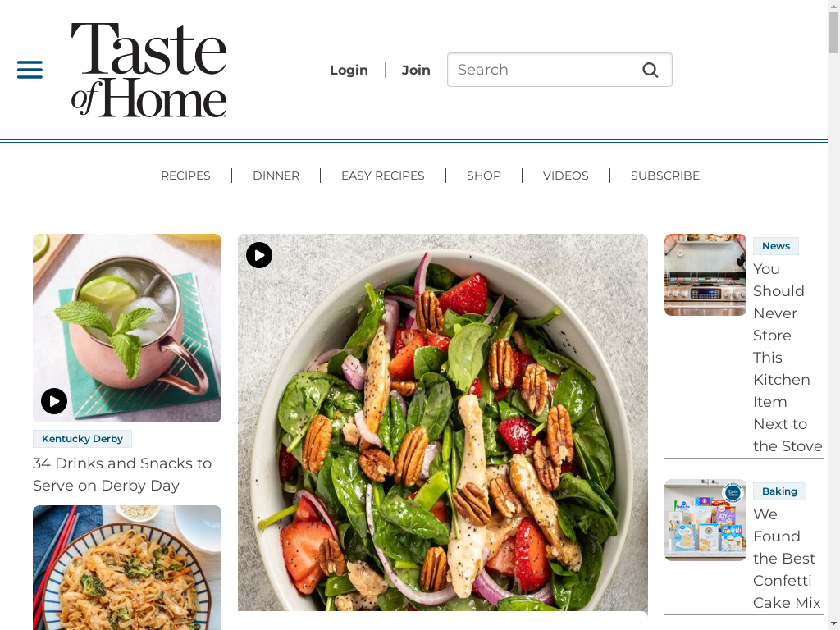Open the Kentucky Derby category tag
Screen dimensions: 840x630
[x=83, y=439]
